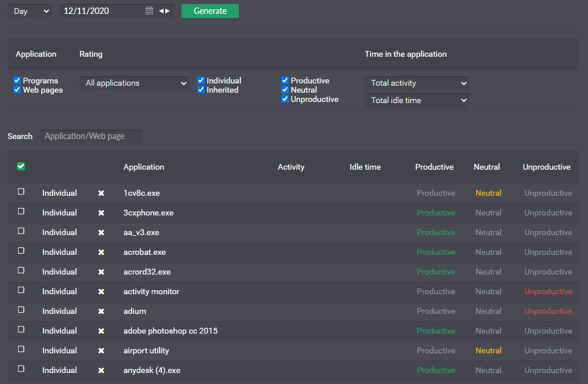
Task: Toggle the Individual filter checkbox
Action: pyautogui.click(x=201, y=80)
